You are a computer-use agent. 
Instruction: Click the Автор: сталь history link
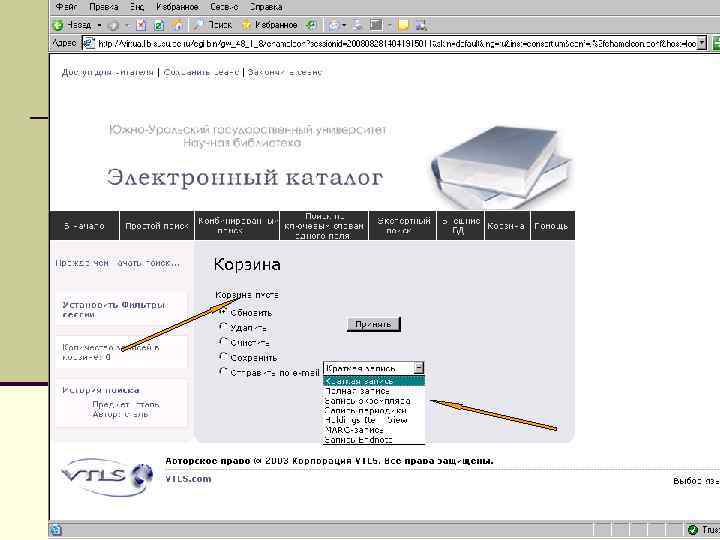point(121,414)
